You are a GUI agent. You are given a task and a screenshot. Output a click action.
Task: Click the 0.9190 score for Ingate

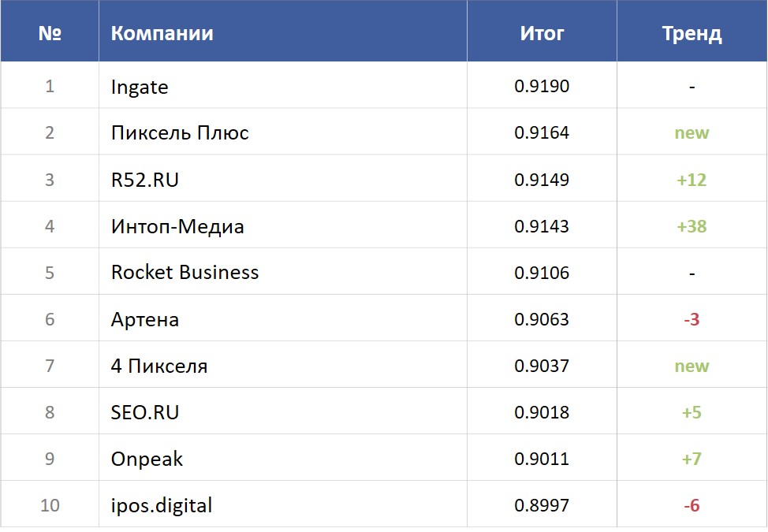pos(542,87)
